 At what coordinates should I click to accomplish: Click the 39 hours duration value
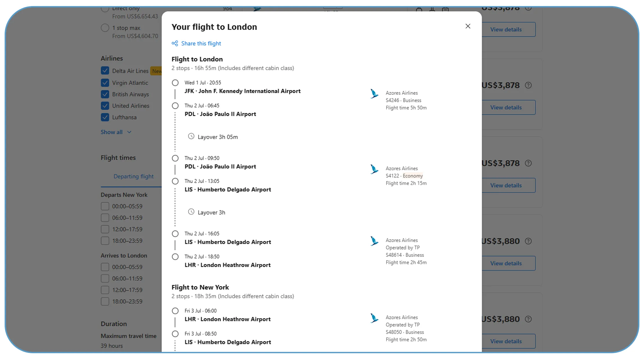(x=112, y=346)
